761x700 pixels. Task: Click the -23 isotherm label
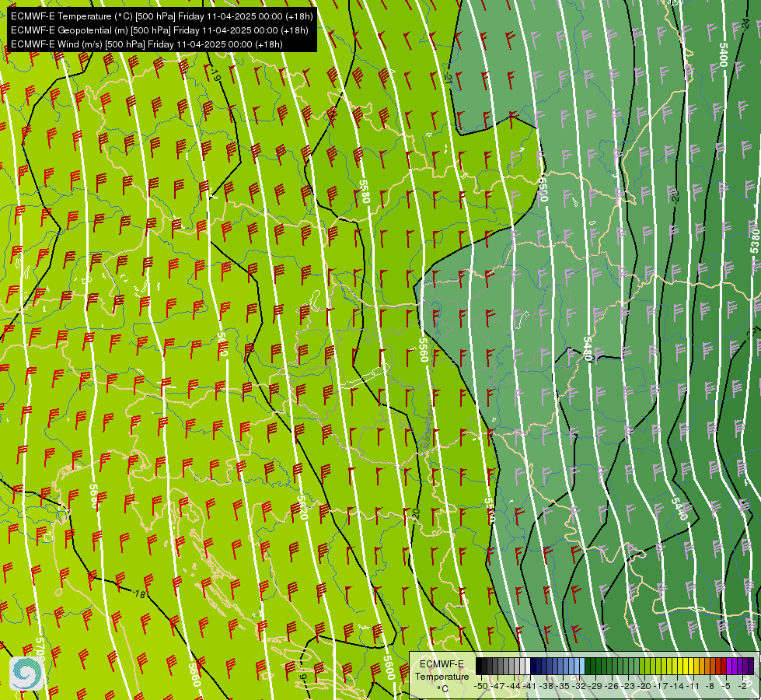tap(675, 196)
